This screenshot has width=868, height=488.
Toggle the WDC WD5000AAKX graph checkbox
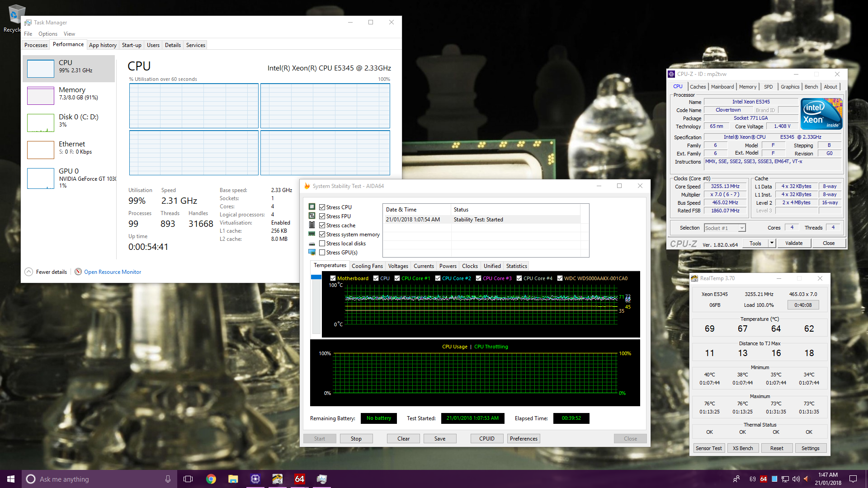pos(560,278)
